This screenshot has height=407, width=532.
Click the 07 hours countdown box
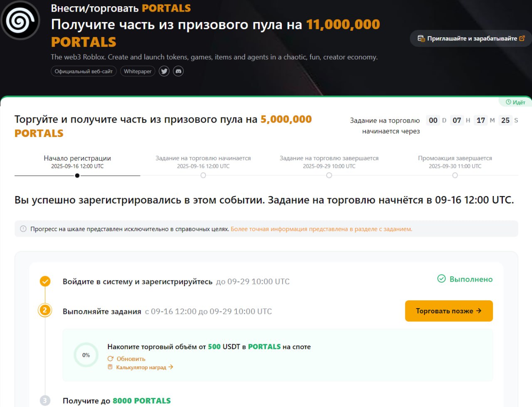pyautogui.click(x=457, y=120)
